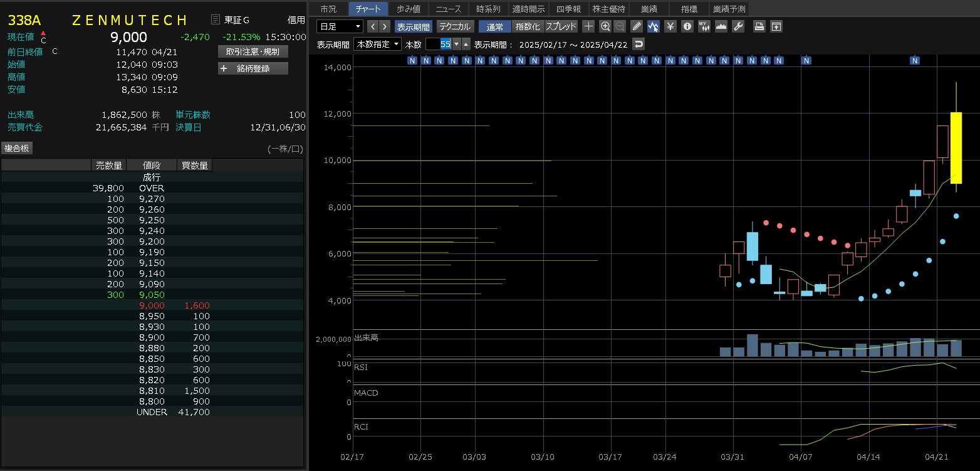Screen dimensions: 980x471
Task: Click the reset display period arrow icon
Action: coord(639,44)
